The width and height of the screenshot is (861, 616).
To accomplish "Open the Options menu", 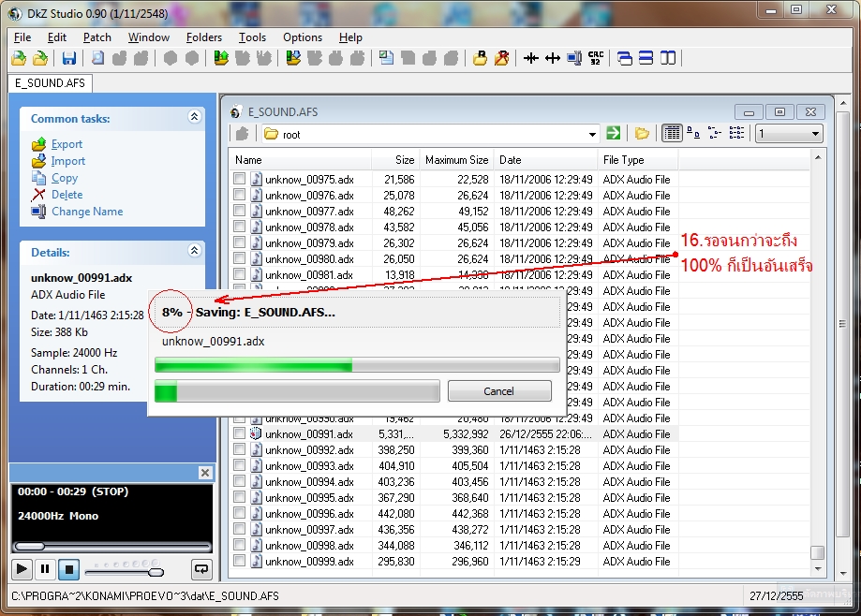I will point(303,37).
